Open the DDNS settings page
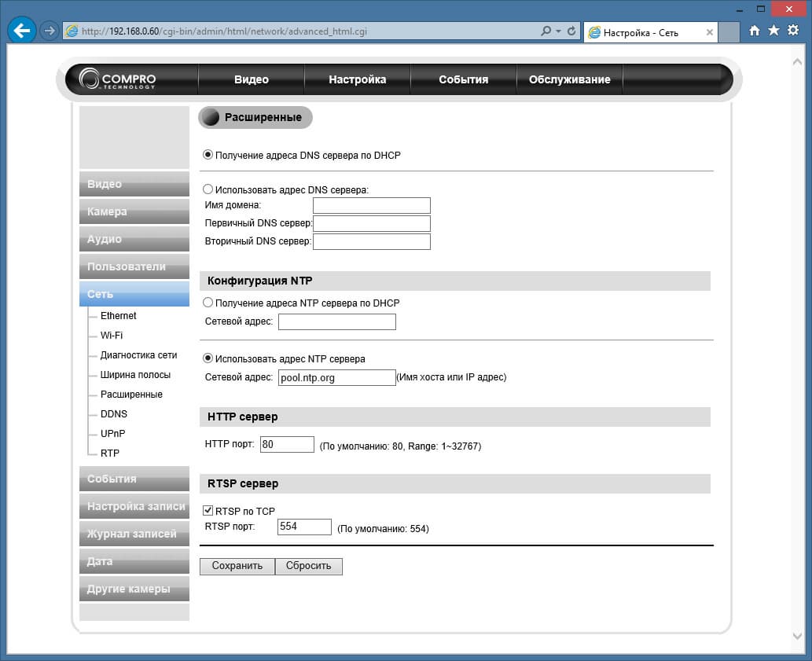This screenshot has height=661, width=812. click(x=114, y=414)
